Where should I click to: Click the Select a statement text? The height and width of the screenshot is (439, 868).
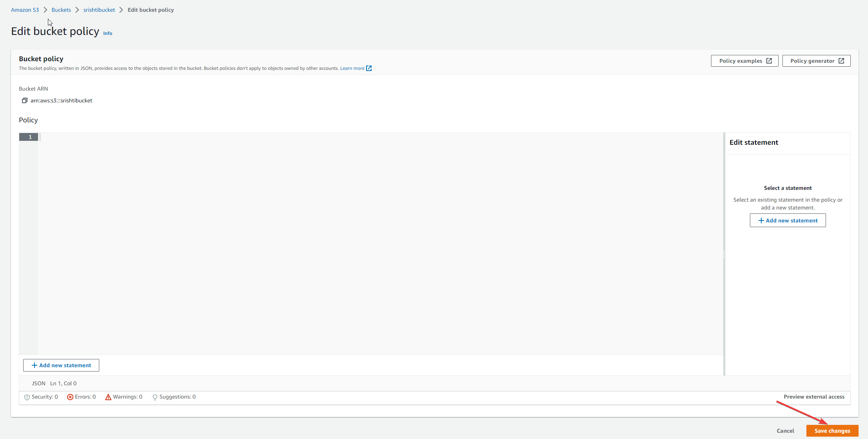[788, 188]
